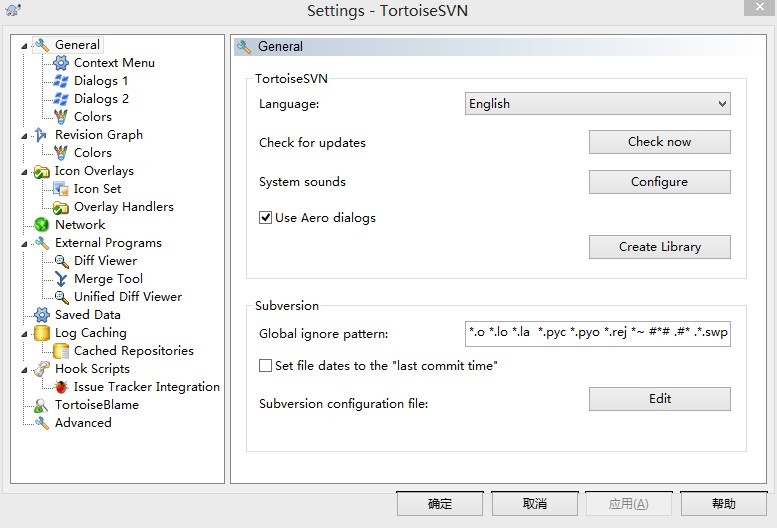Viewport: 777px width, 528px height.
Task: Enable Set file dates to last commit time
Action: 266,366
